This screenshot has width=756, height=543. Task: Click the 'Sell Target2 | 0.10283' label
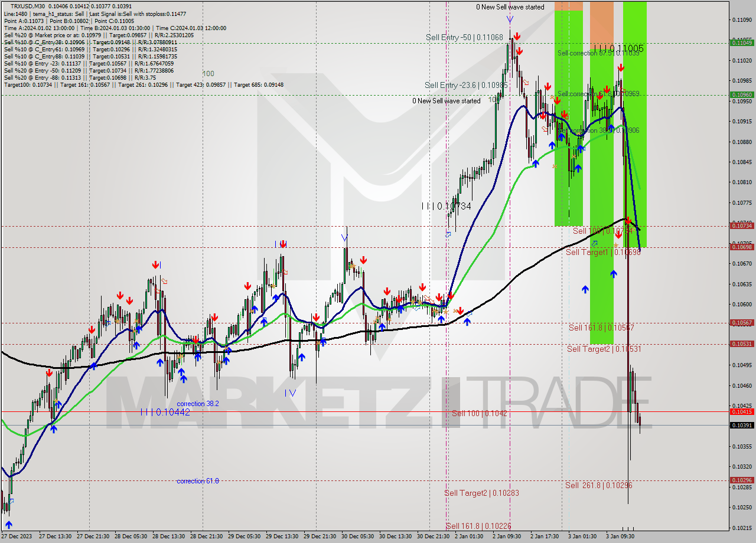(x=482, y=493)
